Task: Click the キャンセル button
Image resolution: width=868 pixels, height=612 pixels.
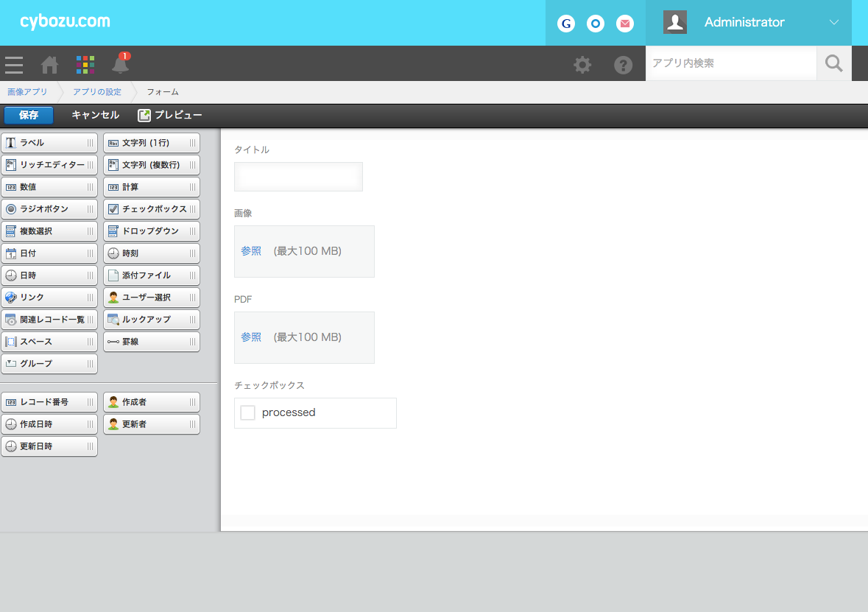Action: pyautogui.click(x=95, y=115)
